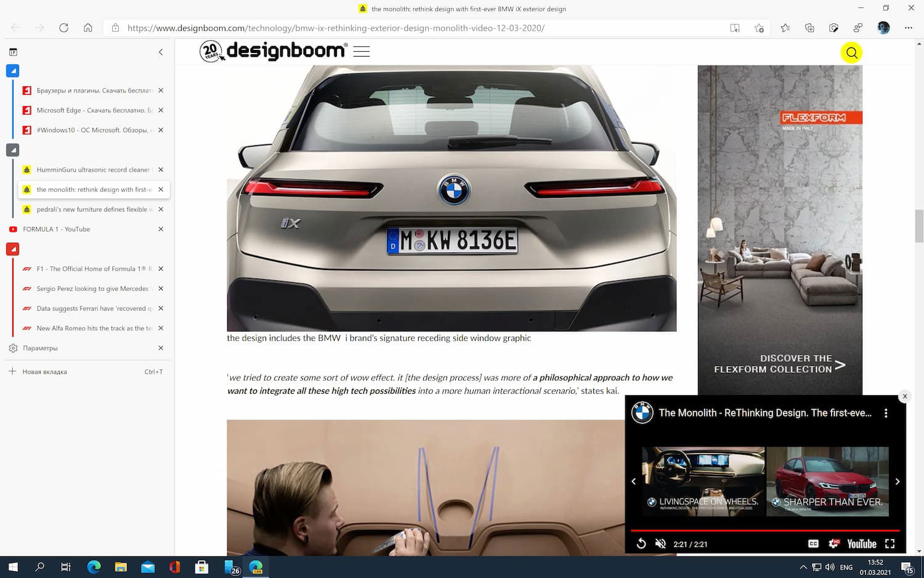The image size is (924, 578).
Task: Open the Favorites list icon
Action: point(785,28)
